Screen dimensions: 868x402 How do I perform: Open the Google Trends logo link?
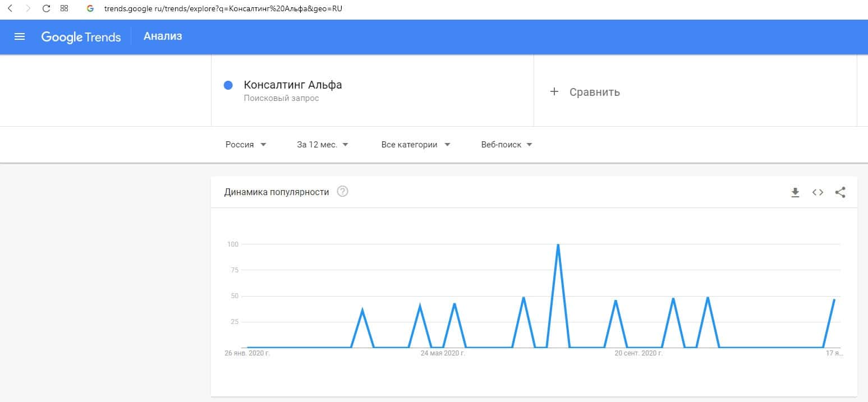click(81, 37)
